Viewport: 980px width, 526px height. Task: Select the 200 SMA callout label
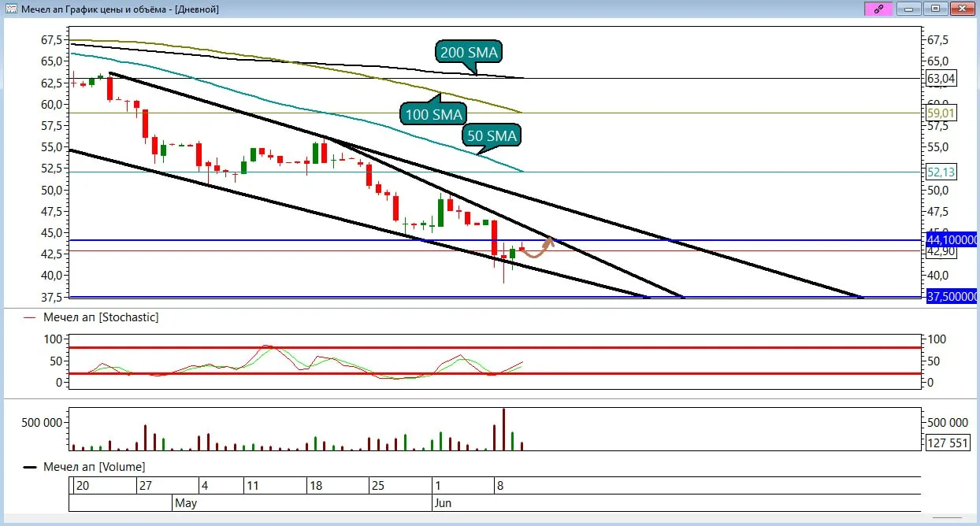(469, 52)
